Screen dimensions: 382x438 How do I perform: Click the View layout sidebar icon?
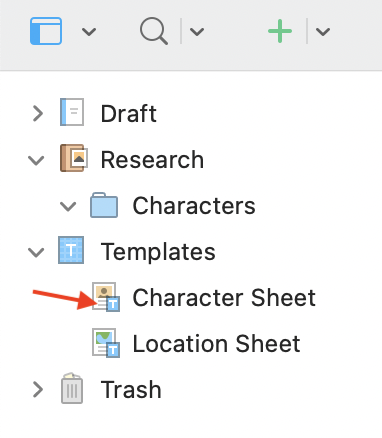point(46,31)
